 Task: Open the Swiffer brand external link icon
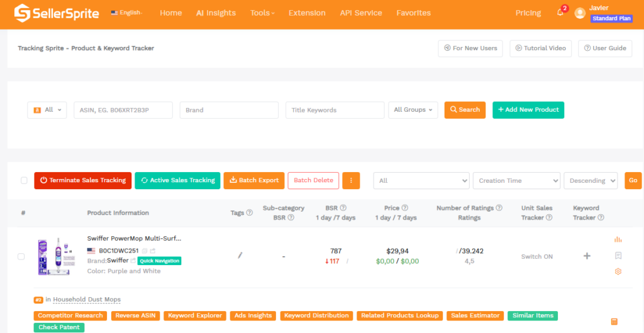[133, 261]
